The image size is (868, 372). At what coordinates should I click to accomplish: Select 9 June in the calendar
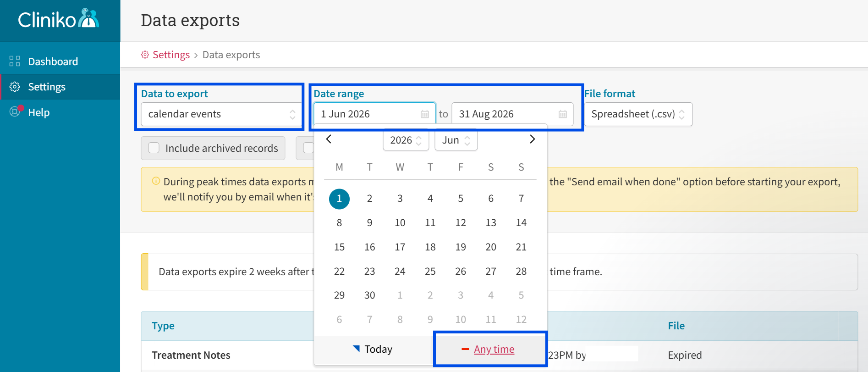point(370,222)
